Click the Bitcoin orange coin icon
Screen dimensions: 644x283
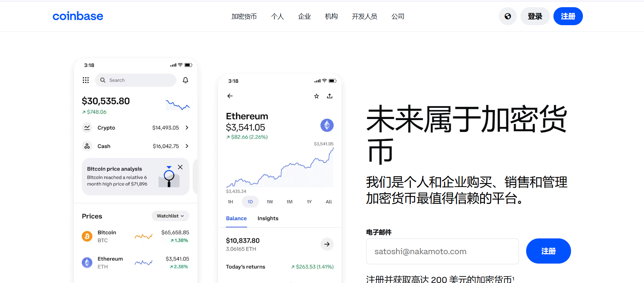87,236
